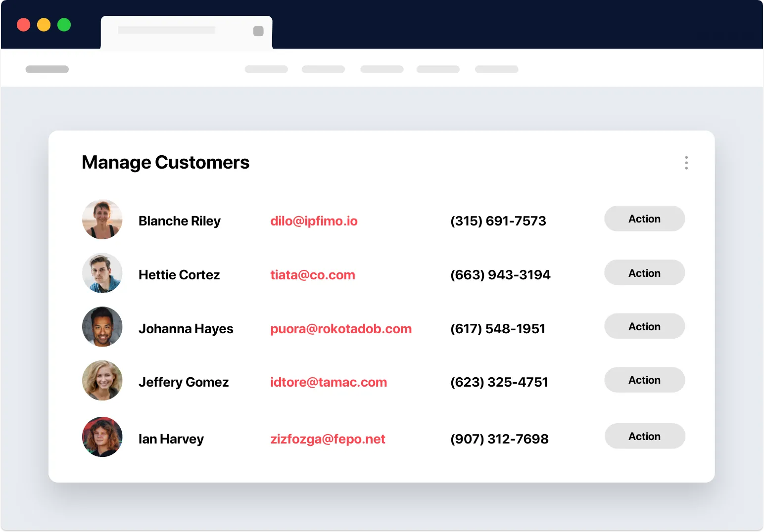Open the three-dot menu in Manage Customers
This screenshot has width=764, height=532.
coord(686,163)
